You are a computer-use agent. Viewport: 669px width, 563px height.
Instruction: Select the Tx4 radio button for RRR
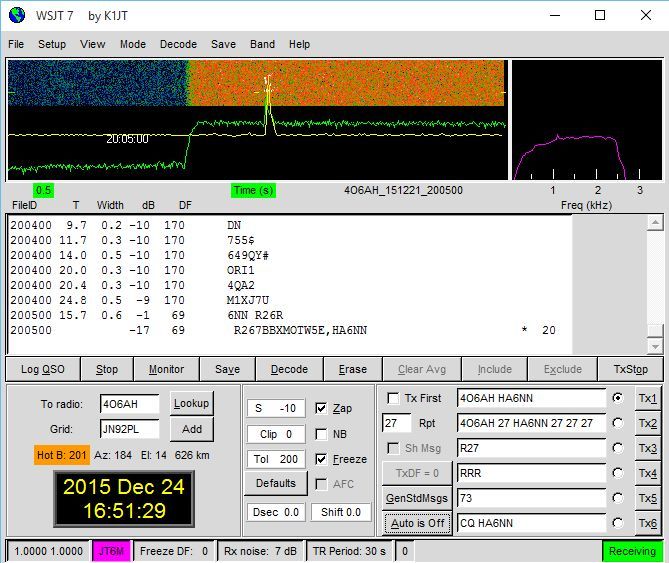617,473
